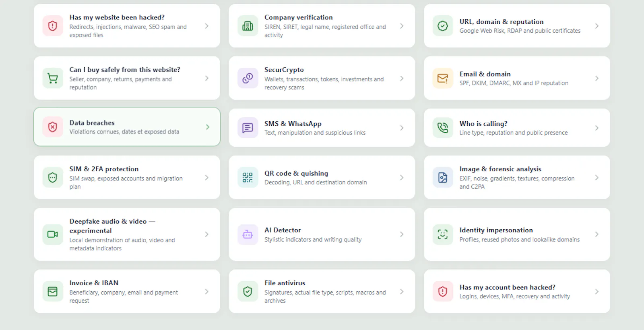Click the phone icon for Who is calling
Screen dimensions: 644x330
click(443, 128)
